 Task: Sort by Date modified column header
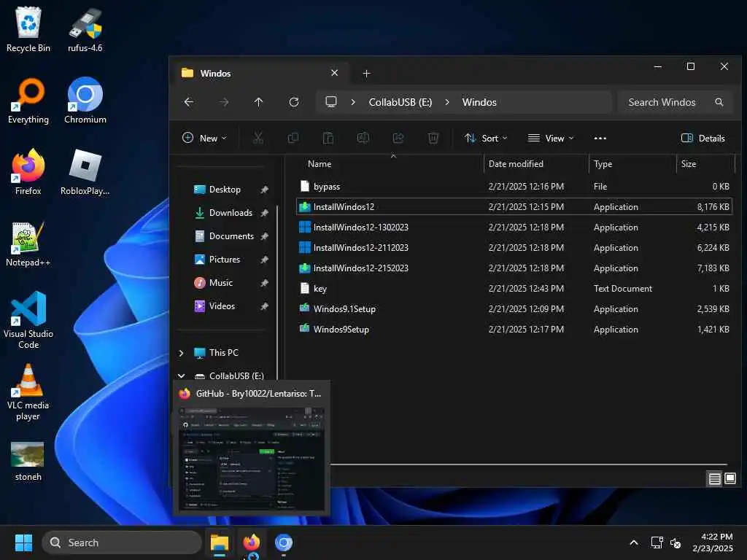[516, 164]
